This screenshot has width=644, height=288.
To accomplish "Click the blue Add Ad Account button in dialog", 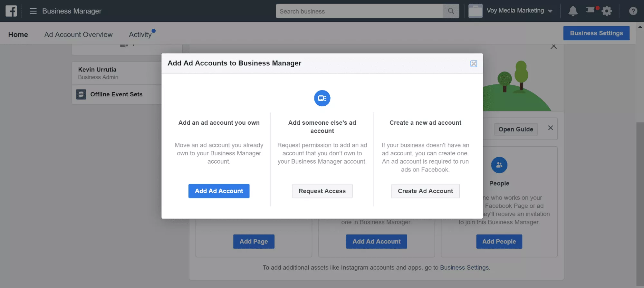I will [219, 191].
